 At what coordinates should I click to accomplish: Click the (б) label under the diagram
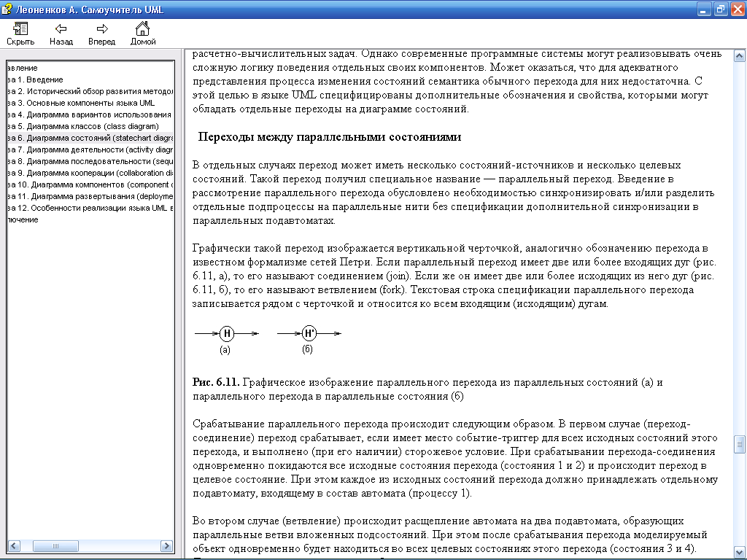[x=307, y=349]
